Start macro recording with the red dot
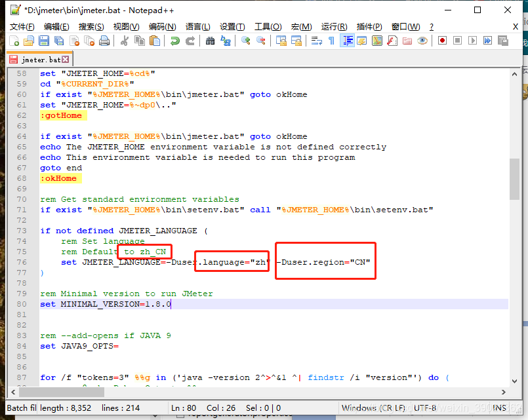Viewport: 528px width, 420px height. point(442,41)
